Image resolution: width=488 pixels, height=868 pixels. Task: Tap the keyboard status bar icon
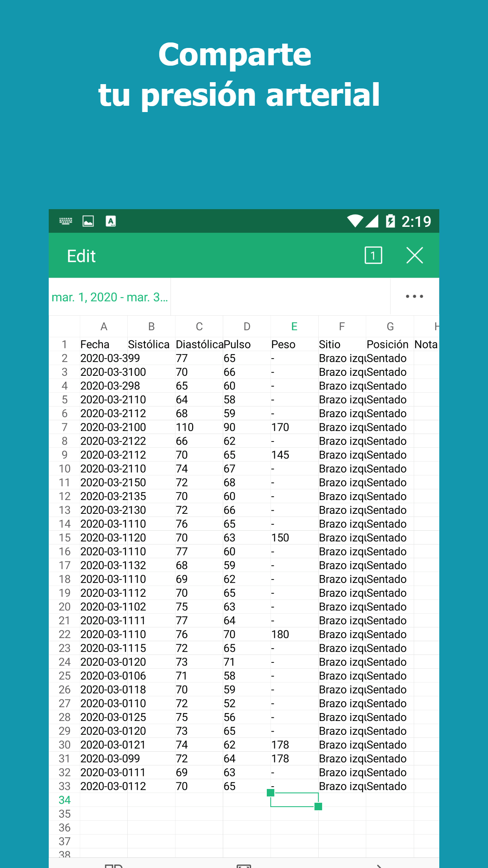point(66,221)
